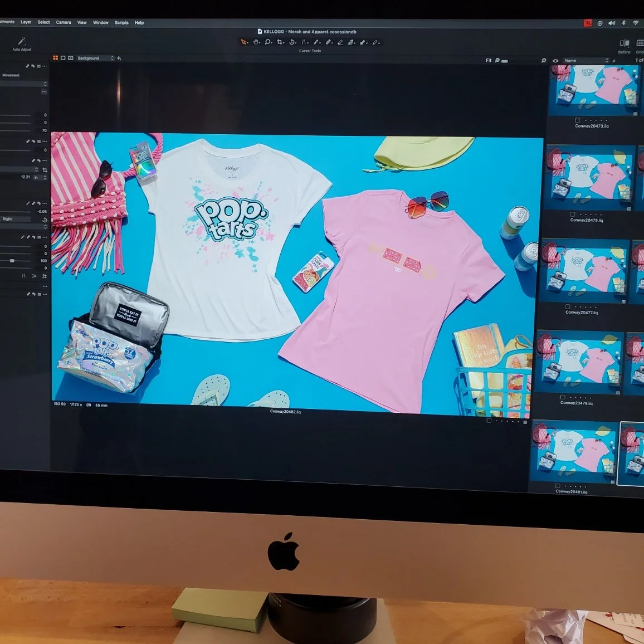
Task: Toggle checkbox below Conway20479.iiq thumbnail
Action: coord(563,397)
